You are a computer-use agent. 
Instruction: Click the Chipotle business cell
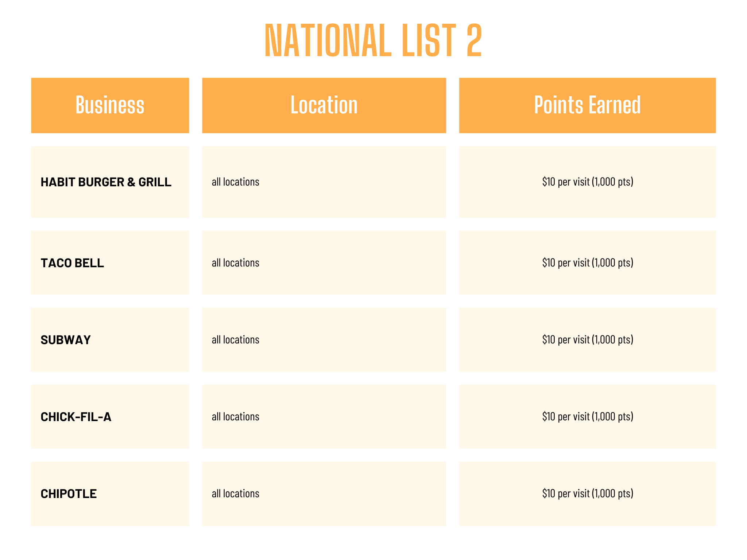pos(69,494)
